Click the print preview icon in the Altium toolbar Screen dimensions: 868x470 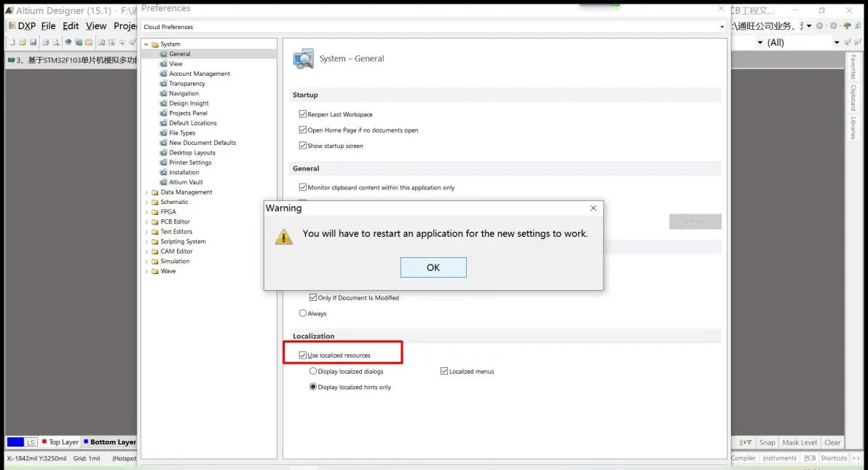(56, 42)
